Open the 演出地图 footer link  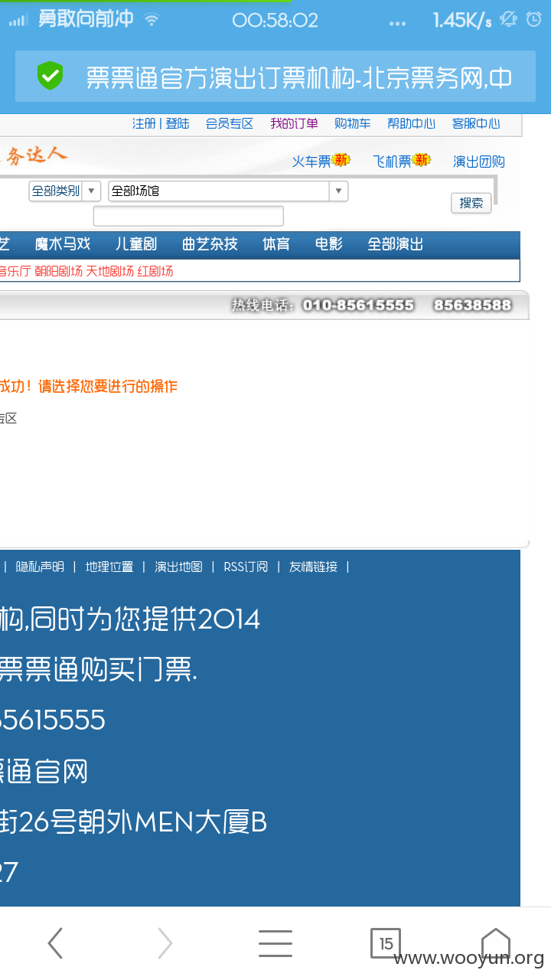pos(178,567)
